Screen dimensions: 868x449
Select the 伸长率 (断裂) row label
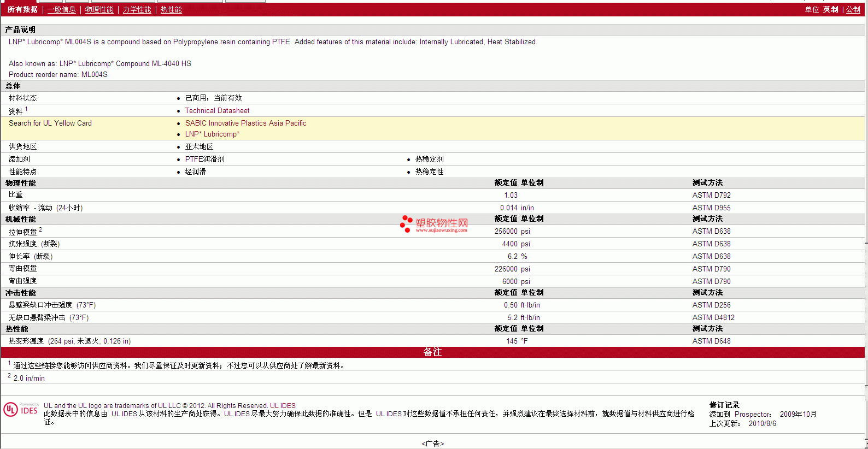[31, 257]
